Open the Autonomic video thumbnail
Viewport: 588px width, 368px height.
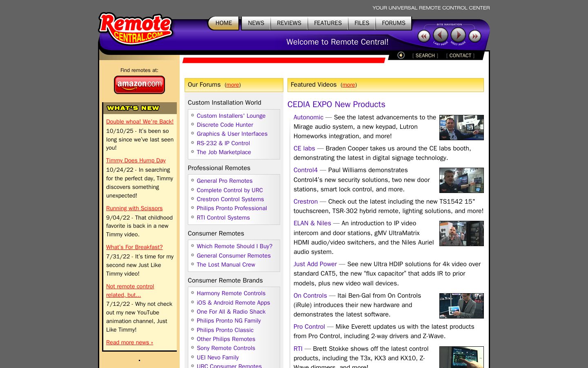tap(461, 128)
